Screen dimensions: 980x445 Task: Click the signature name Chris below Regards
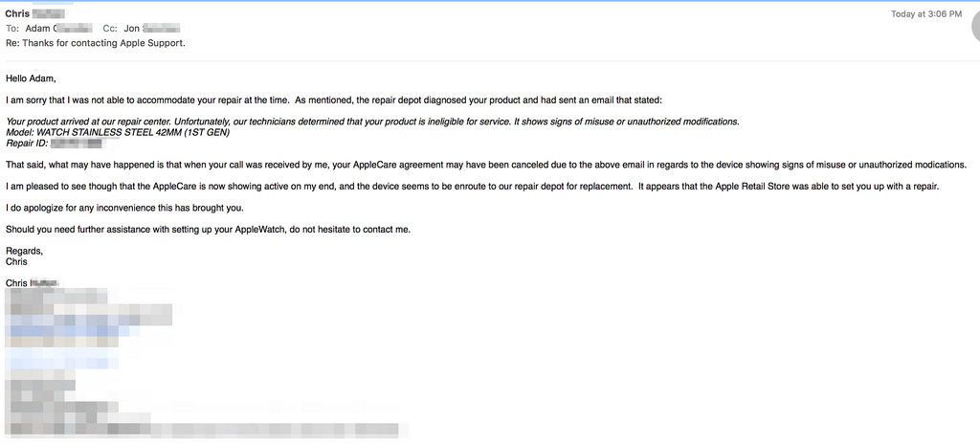tap(16, 262)
